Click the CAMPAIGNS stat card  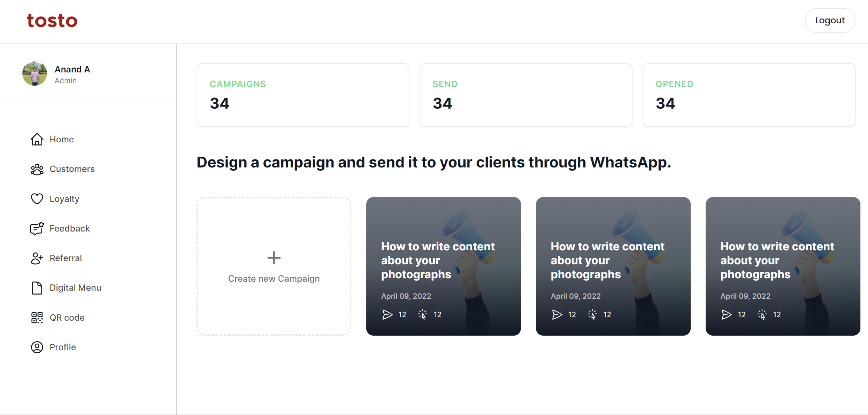(304, 95)
